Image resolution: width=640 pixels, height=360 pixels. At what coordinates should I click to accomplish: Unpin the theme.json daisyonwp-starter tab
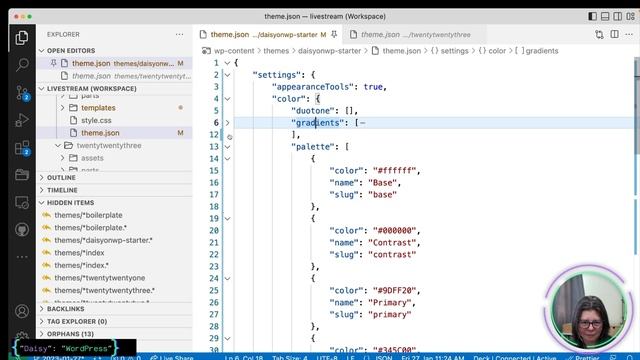[x=334, y=35]
